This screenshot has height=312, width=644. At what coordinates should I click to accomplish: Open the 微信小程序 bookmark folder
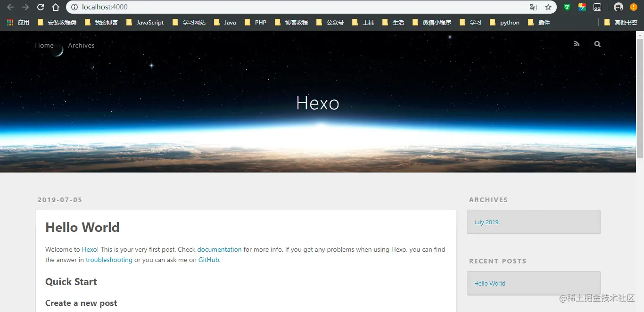[x=432, y=22]
